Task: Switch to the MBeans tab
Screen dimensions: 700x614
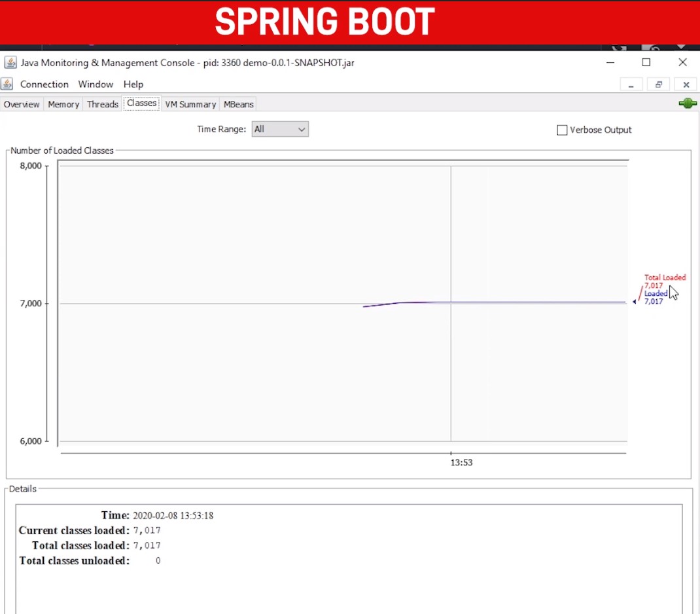Action: [237, 103]
